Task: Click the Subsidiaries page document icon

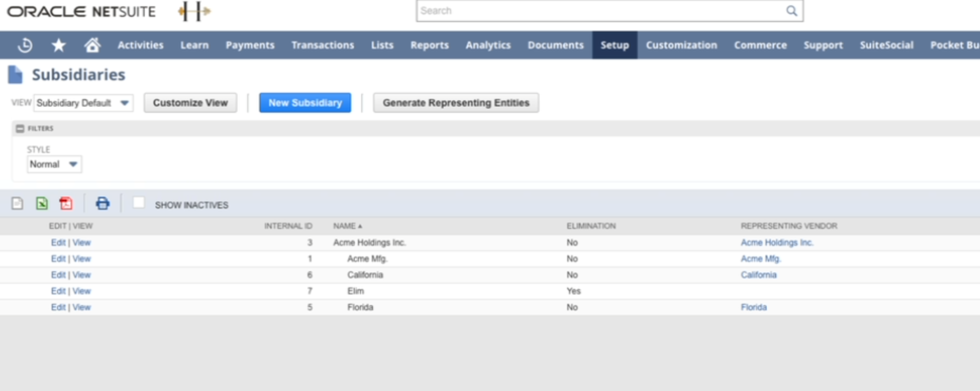Action: (15, 75)
